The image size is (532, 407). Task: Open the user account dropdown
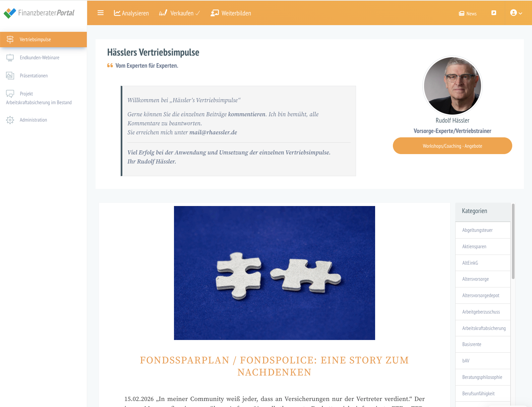pyautogui.click(x=516, y=13)
